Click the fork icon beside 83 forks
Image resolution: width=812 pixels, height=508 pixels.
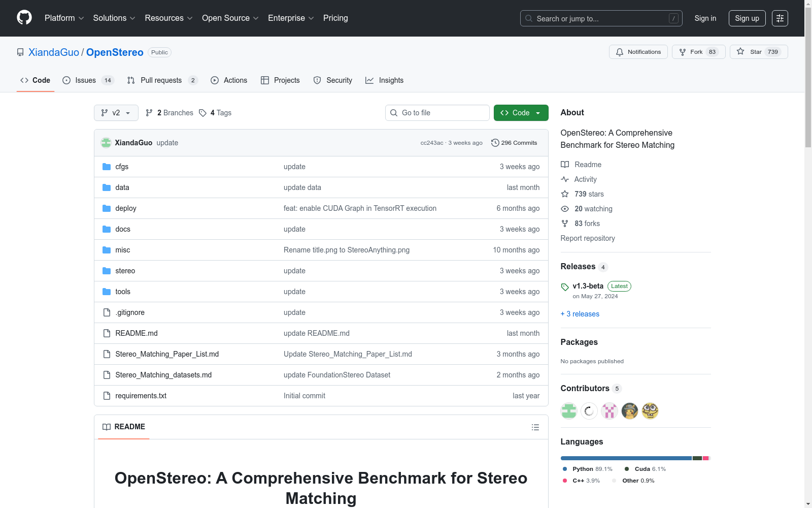click(565, 224)
